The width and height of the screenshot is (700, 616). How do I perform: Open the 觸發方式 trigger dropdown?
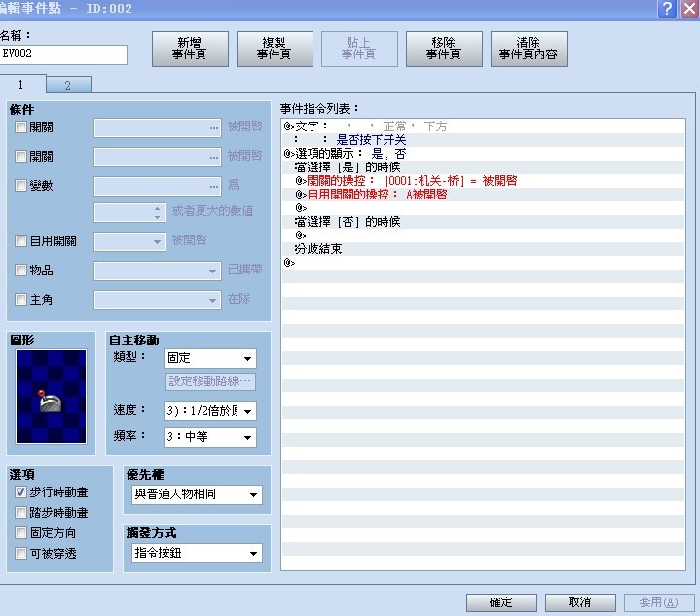coord(197,553)
